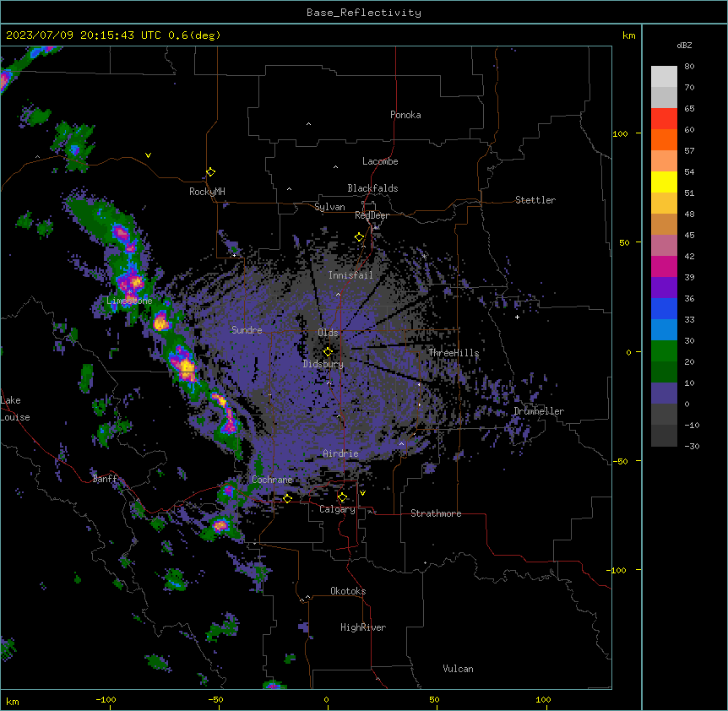Image resolution: width=728 pixels, height=711 pixels.
Task: Click the yellow V marker northwest of RockyMH
Action: [148, 155]
